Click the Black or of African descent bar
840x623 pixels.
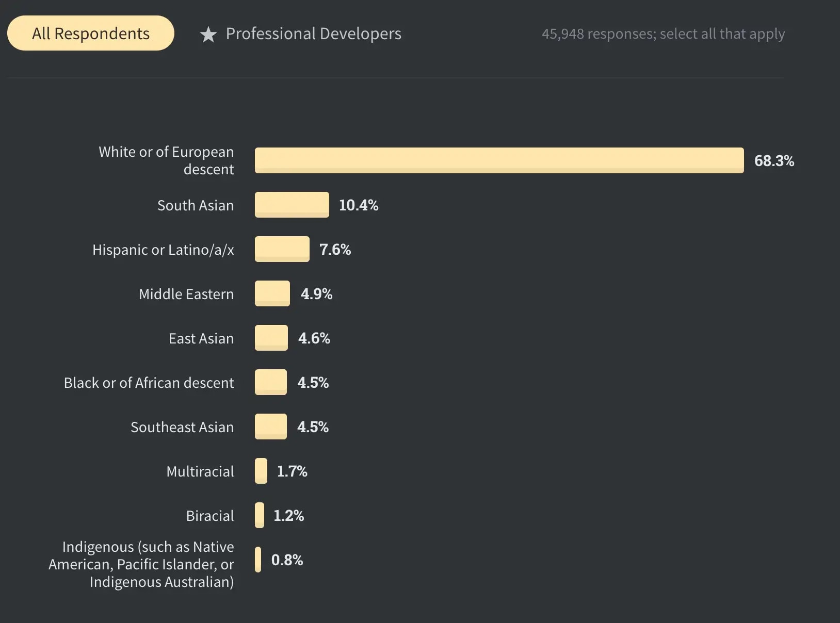tap(270, 382)
